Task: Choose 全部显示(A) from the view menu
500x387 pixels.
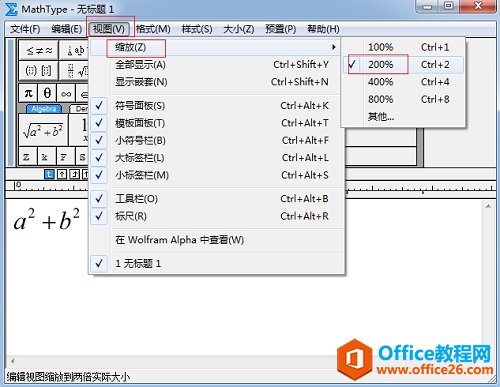Action: 217,65
